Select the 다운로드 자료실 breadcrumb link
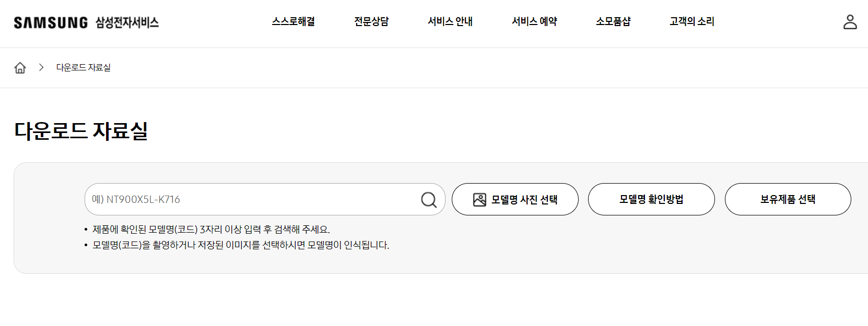This screenshot has height=326, width=868. pyautogui.click(x=84, y=67)
